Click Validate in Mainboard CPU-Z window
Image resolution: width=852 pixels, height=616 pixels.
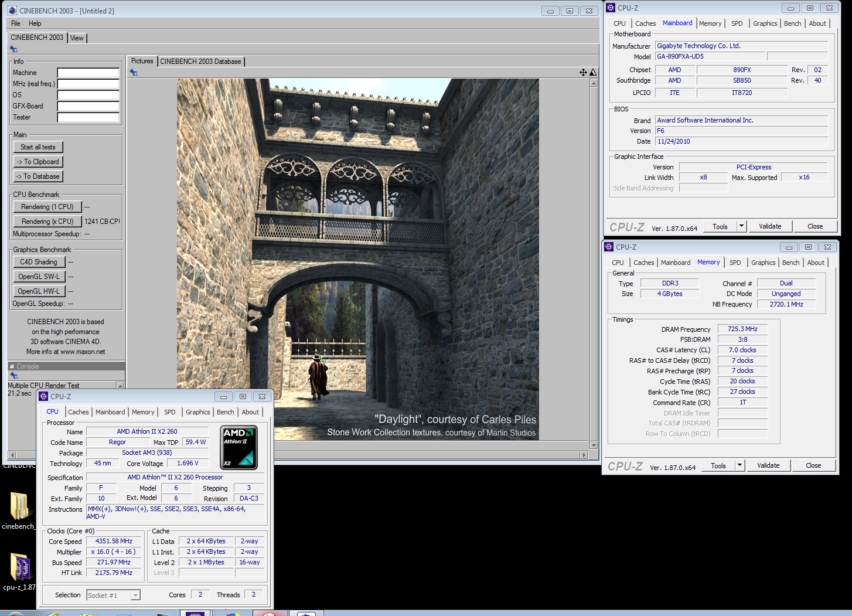[770, 226]
